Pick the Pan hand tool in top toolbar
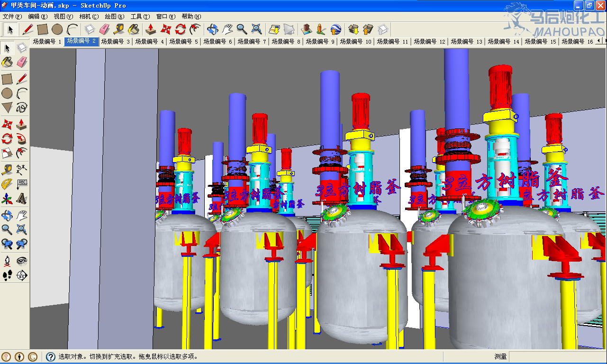 227,29
